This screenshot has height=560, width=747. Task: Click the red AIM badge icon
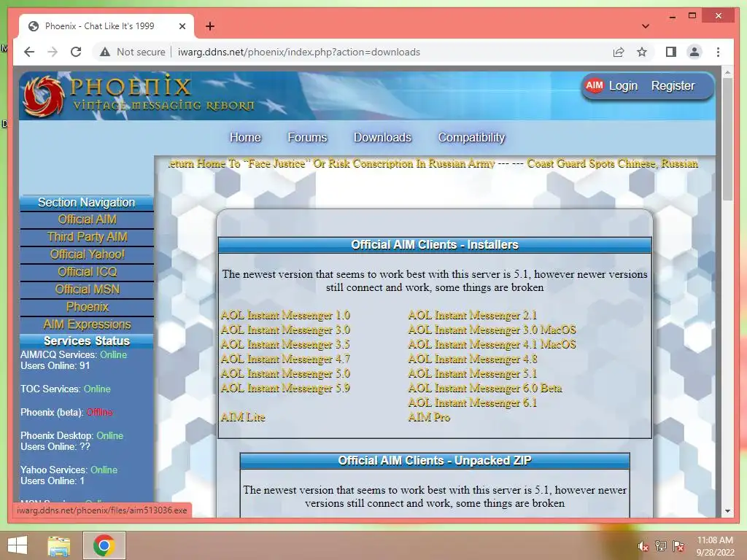594,86
